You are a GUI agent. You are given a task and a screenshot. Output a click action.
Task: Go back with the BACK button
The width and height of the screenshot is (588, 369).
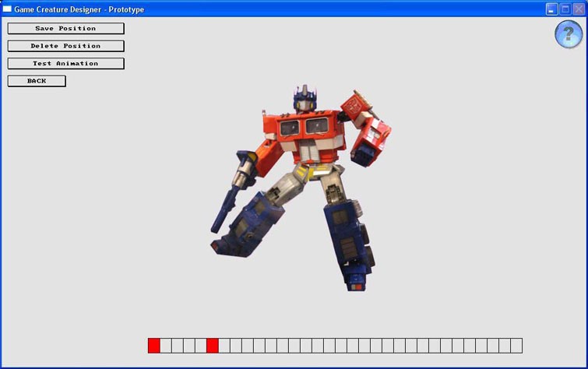(x=37, y=81)
